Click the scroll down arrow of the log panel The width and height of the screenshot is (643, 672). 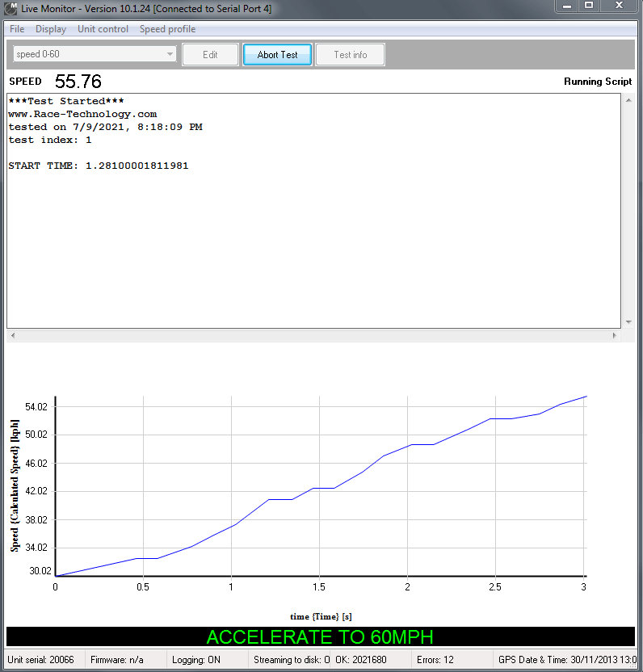tap(628, 321)
